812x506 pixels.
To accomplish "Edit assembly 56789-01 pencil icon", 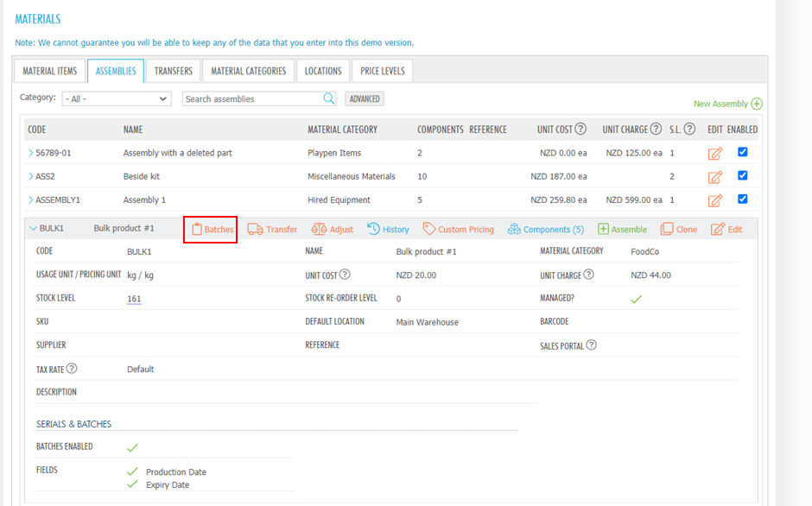I will coord(714,154).
